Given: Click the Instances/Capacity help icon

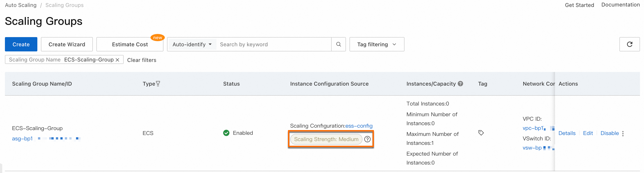Looking at the screenshot, I should pos(460,84).
